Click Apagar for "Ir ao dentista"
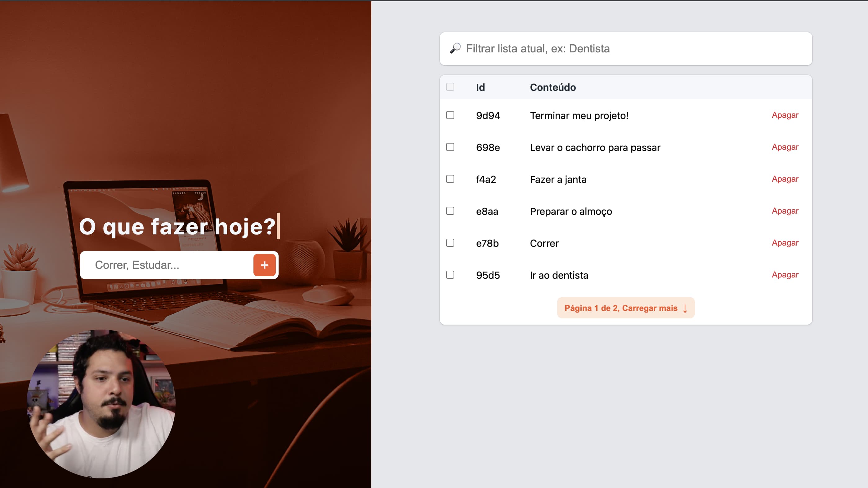Image resolution: width=868 pixels, height=488 pixels. (x=785, y=275)
